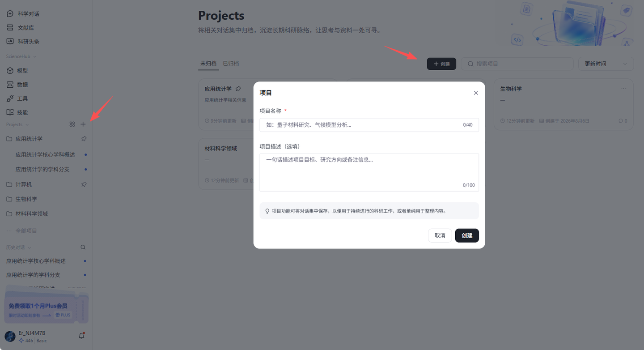The image size is (644, 350).
Task: Open 应用统计学核心学科概述 under the 应用统计学 project
Action: pyautogui.click(x=45, y=155)
